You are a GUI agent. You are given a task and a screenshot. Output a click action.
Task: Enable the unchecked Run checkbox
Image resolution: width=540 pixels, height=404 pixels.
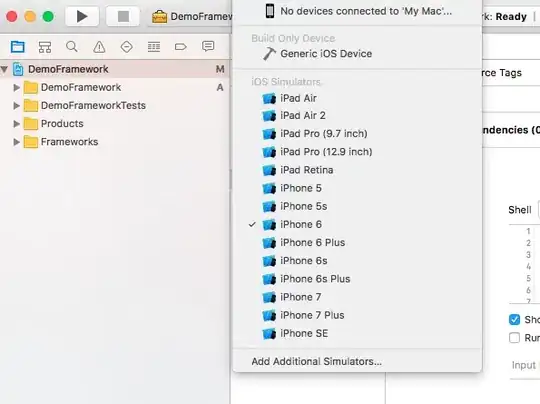pyautogui.click(x=515, y=338)
